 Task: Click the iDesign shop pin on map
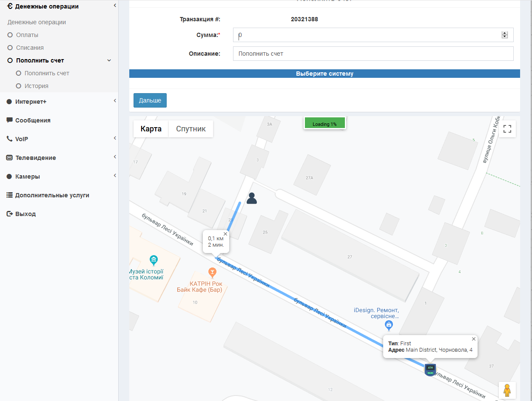[388, 325]
